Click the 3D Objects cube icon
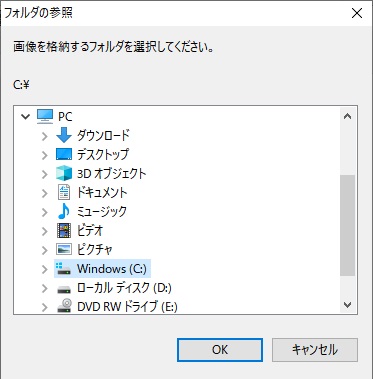Viewport: 373px width, 379px height. (64, 173)
